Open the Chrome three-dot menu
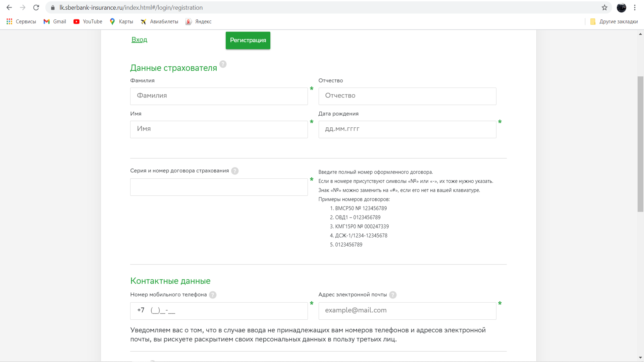The height and width of the screenshot is (362, 644). click(635, 7)
